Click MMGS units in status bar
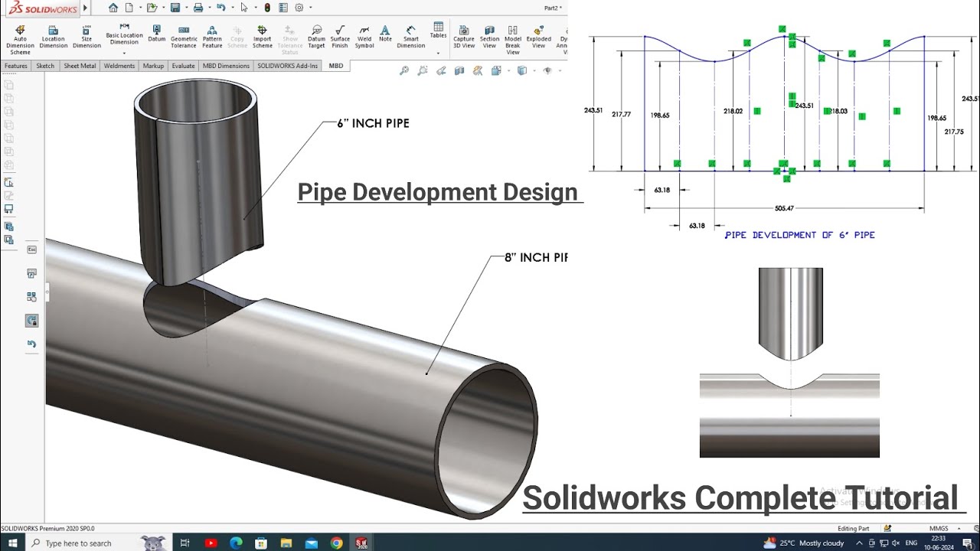The image size is (980, 551). click(x=939, y=528)
